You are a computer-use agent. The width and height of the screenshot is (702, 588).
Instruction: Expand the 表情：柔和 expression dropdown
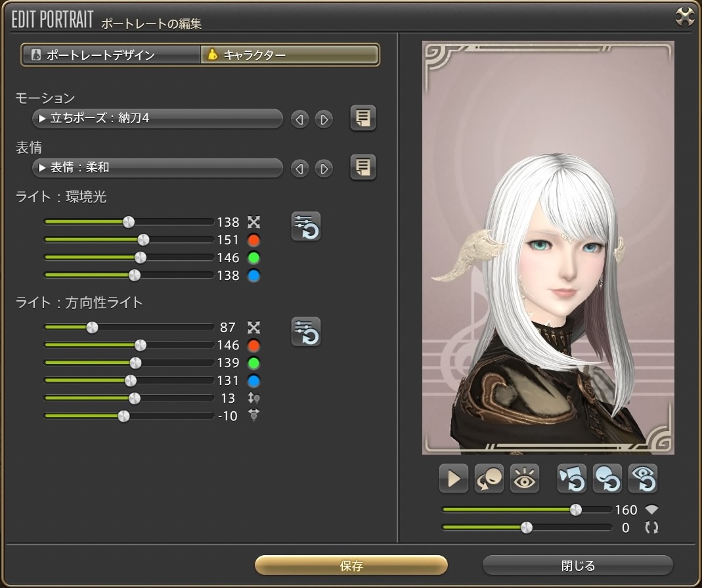click(158, 168)
